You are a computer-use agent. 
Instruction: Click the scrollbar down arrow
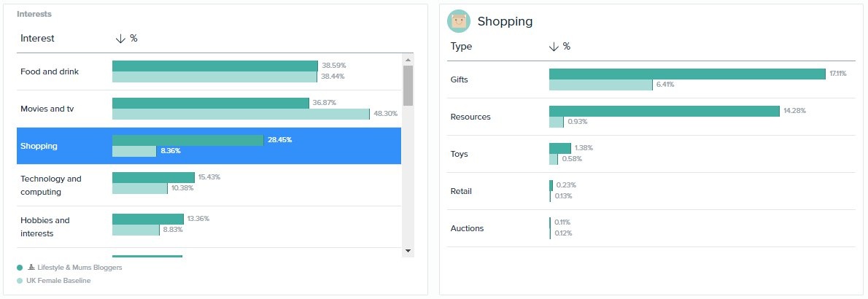tap(408, 251)
